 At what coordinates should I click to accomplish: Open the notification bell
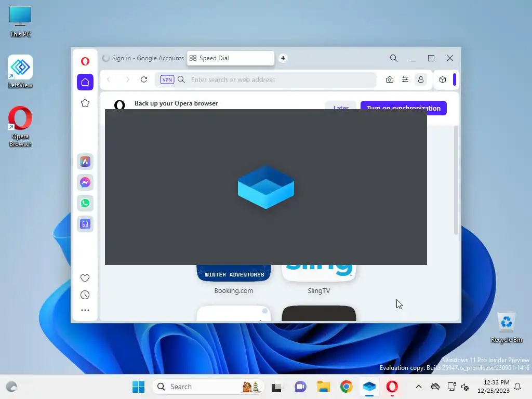click(x=517, y=387)
